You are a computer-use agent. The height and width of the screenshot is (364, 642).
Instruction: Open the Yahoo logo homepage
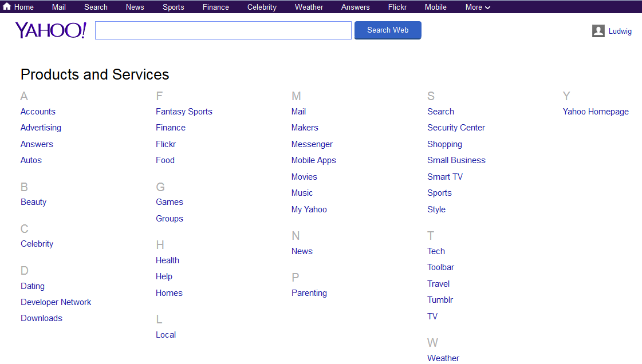[51, 30]
